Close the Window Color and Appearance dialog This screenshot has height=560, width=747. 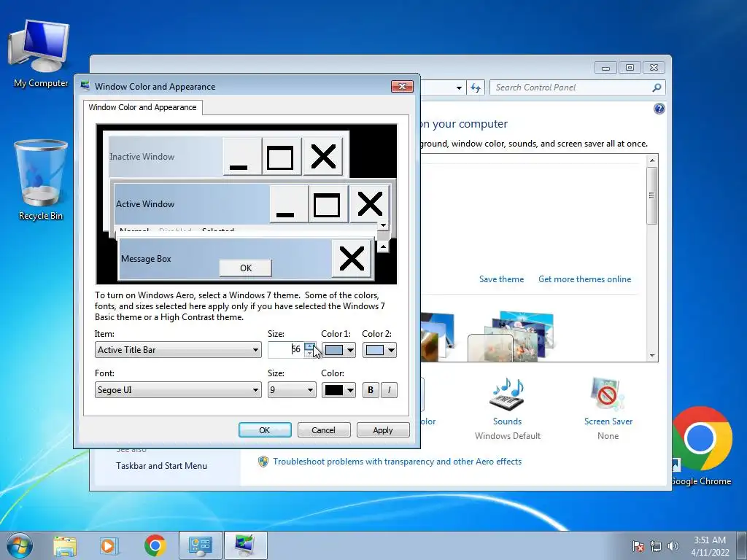[402, 86]
